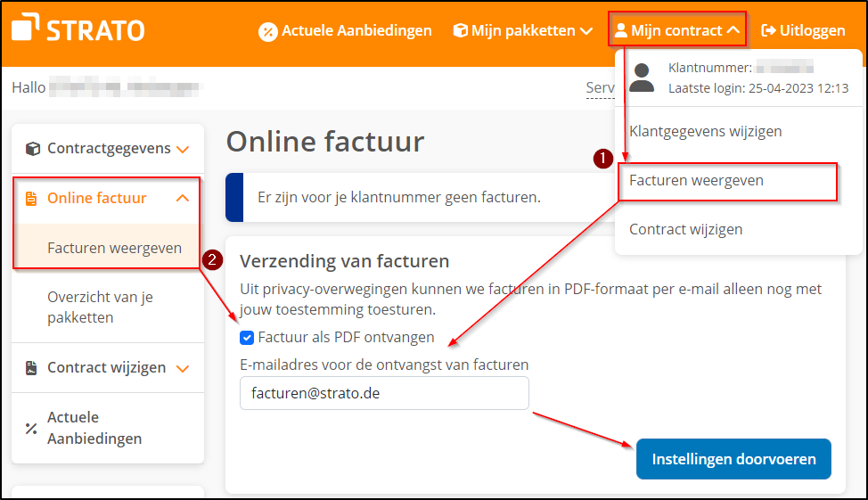Click the Verzending van facturen heading
This screenshot has height=500, width=868.
[344, 261]
